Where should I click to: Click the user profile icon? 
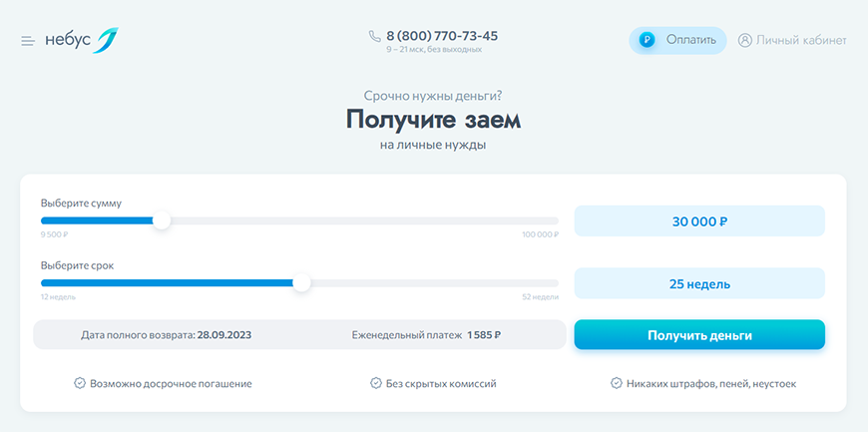click(744, 41)
